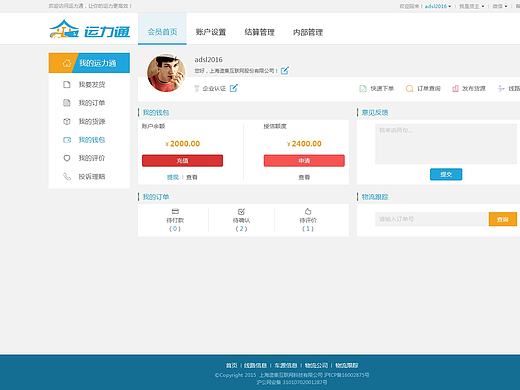The width and height of the screenshot is (520, 390).
Task: Click the 车源信息 footer link
Action: [x=286, y=365]
